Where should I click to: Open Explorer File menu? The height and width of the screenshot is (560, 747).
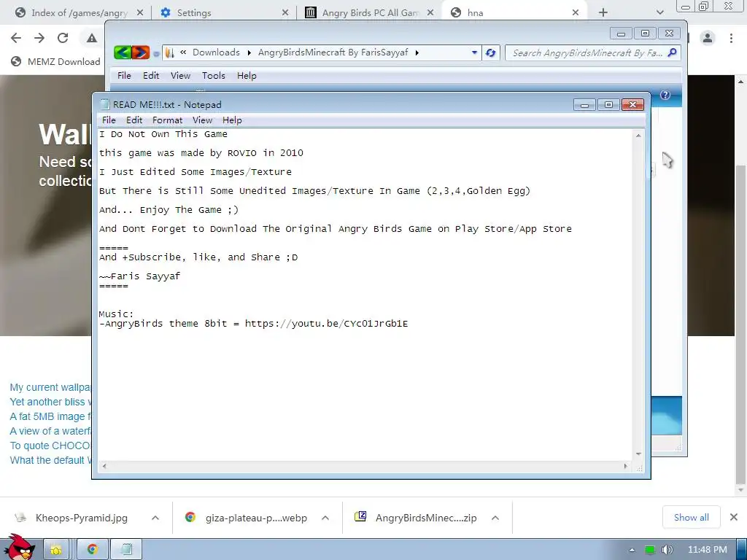point(124,76)
